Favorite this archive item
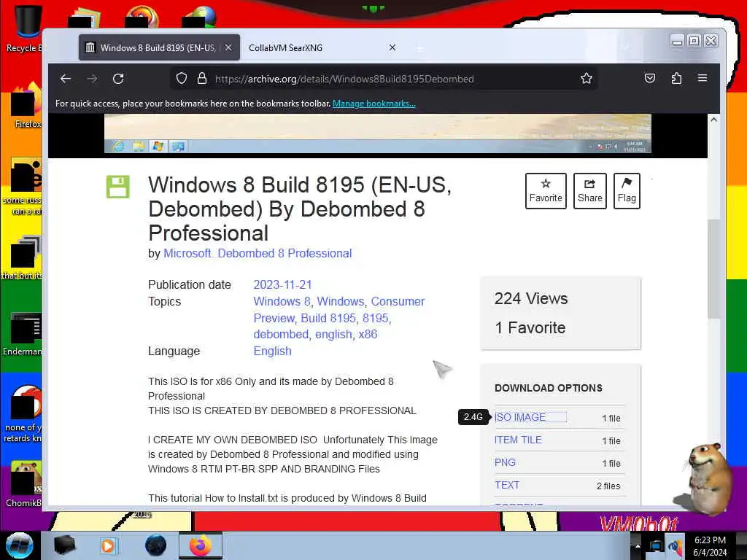 546,191
